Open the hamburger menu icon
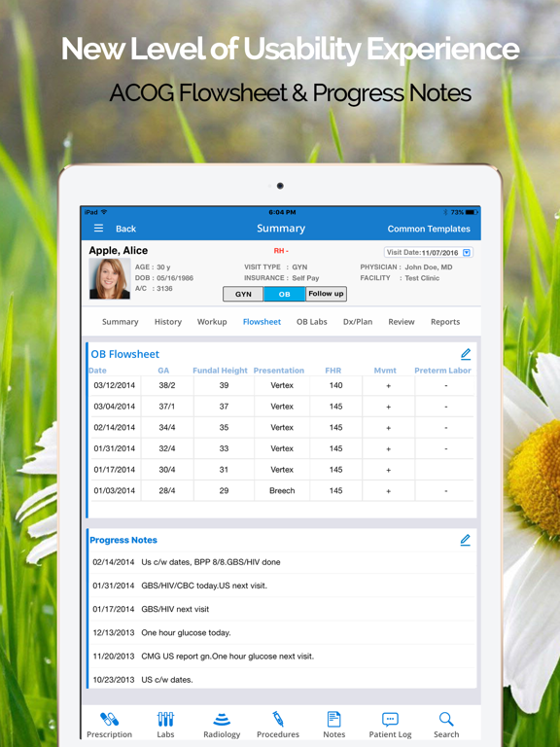 pyautogui.click(x=98, y=229)
